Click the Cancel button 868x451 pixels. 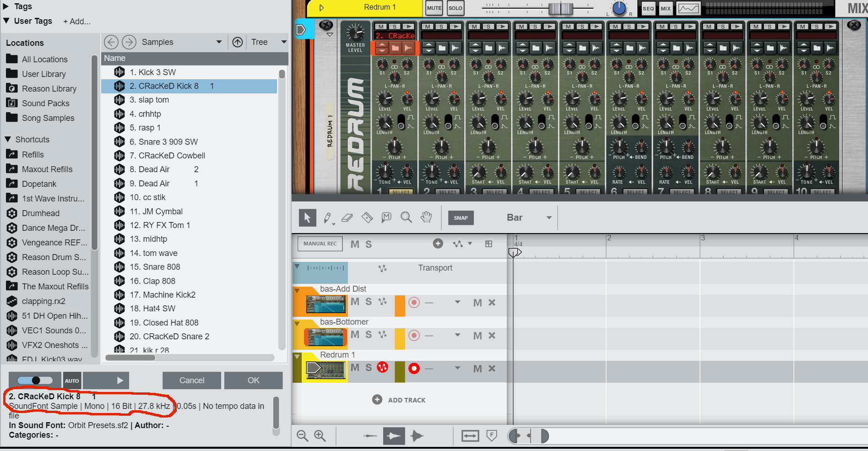[191, 380]
